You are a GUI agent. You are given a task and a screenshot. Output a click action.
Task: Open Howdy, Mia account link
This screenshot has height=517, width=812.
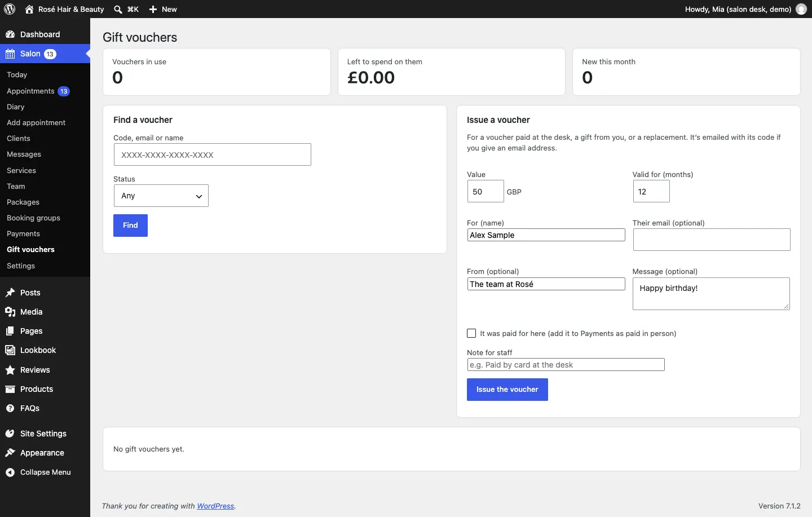(x=745, y=9)
